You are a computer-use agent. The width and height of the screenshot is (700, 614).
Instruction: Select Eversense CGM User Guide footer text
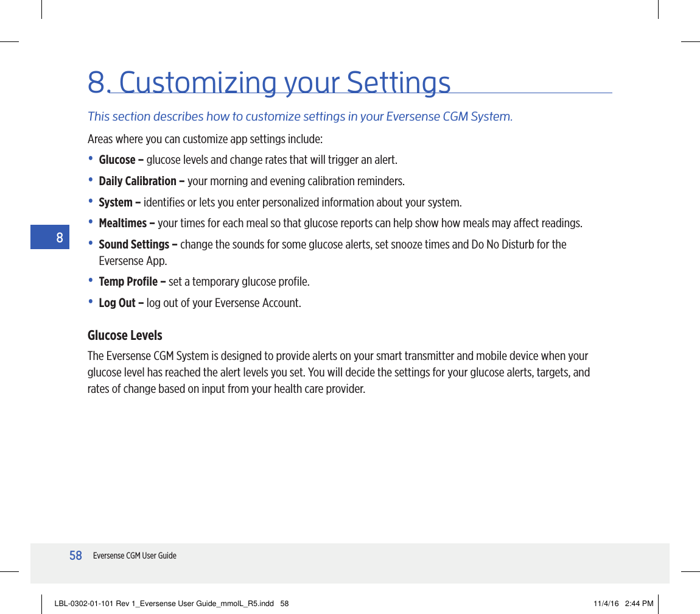pos(135,556)
